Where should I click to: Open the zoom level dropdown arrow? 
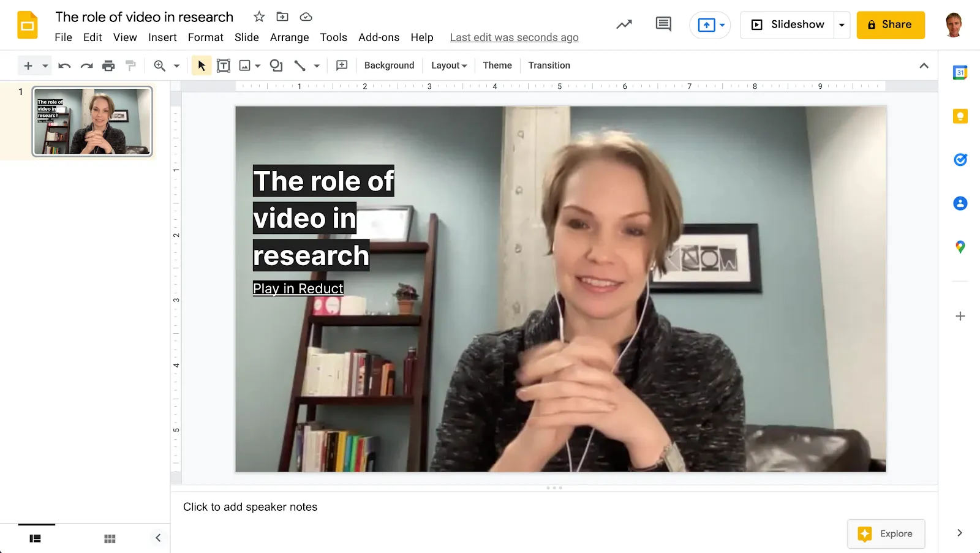(176, 66)
